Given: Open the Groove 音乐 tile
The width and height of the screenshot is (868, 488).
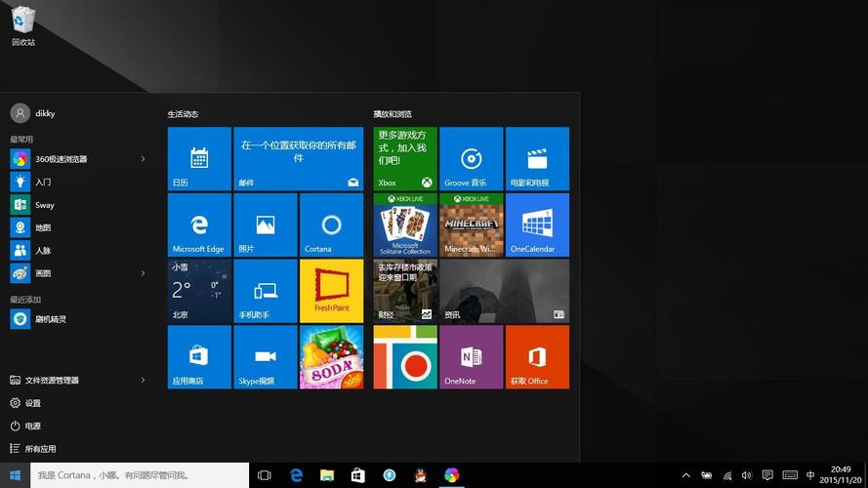Looking at the screenshot, I should [x=471, y=158].
